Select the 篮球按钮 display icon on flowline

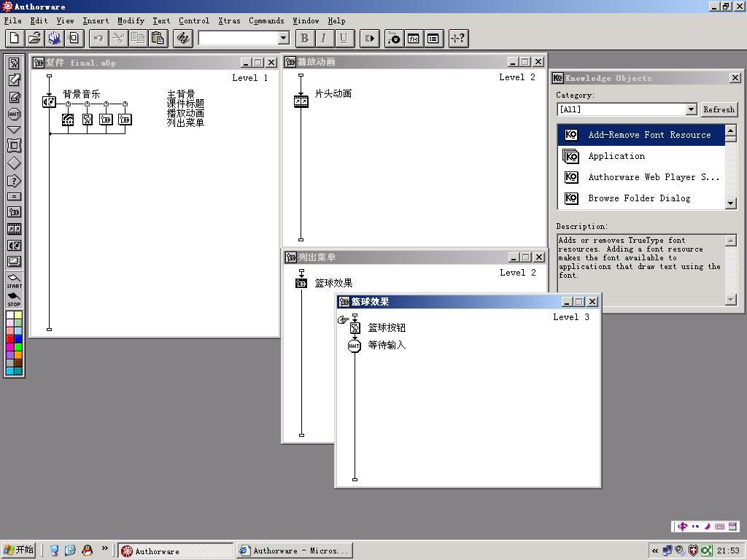click(355, 327)
